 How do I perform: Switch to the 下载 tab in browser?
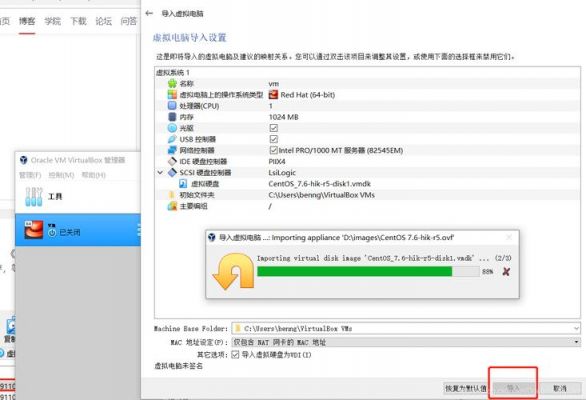78,21
